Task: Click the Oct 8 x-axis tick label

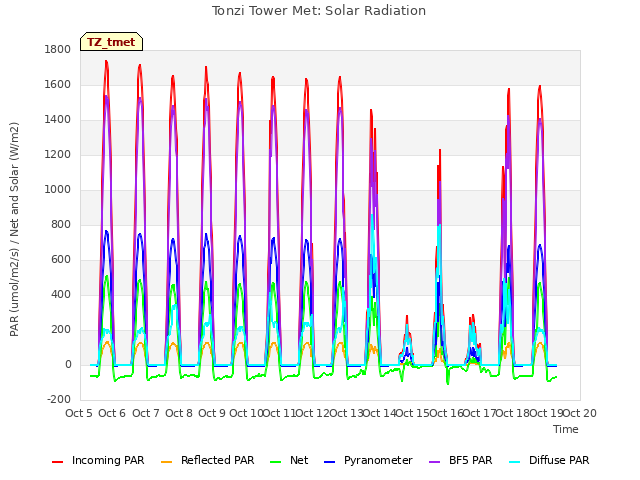Action: click(x=179, y=413)
